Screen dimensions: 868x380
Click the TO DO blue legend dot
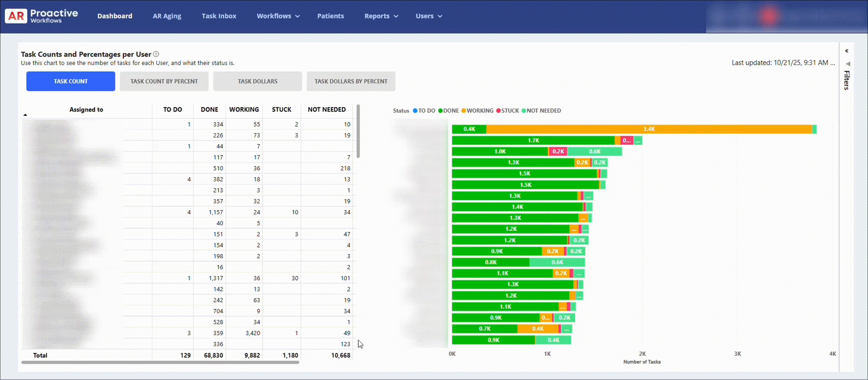click(x=415, y=111)
